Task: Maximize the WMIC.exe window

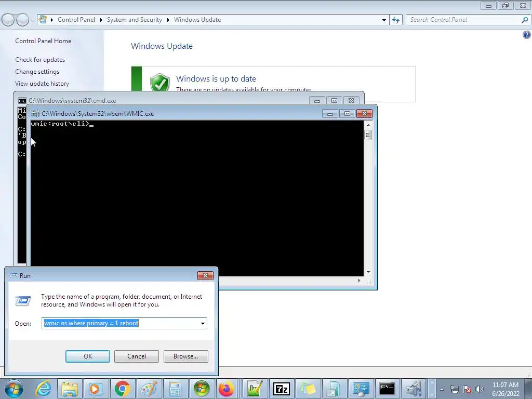Action: pos(347,114)
